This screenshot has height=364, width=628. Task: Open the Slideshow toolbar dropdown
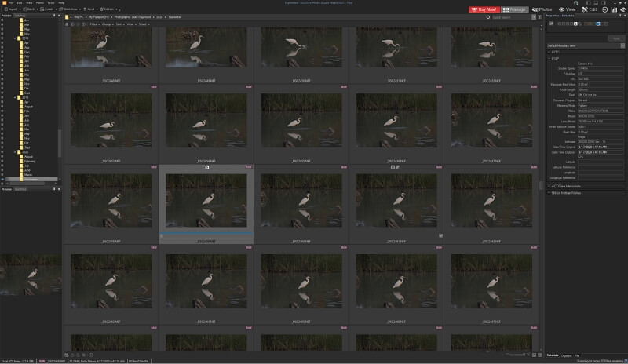(70, 9)
